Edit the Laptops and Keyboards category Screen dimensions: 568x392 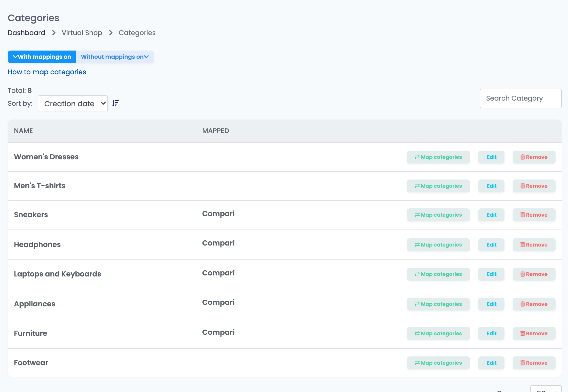point(491,274)
